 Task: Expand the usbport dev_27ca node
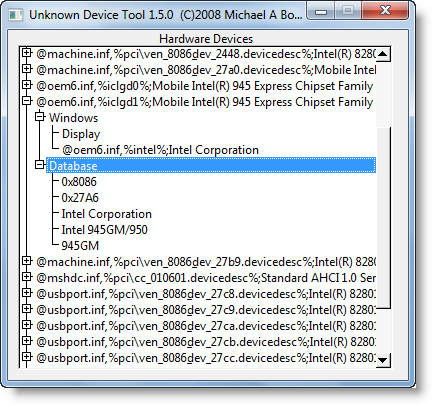(x=26, y=325)
